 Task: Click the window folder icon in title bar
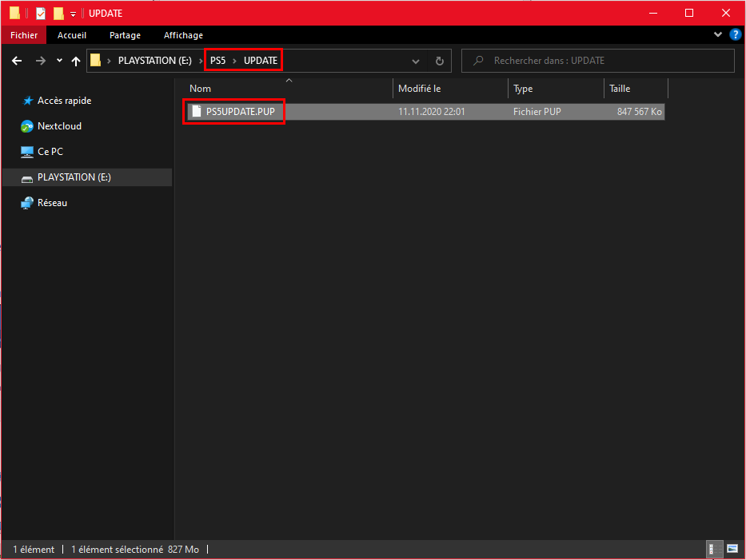tap(14, 13)
